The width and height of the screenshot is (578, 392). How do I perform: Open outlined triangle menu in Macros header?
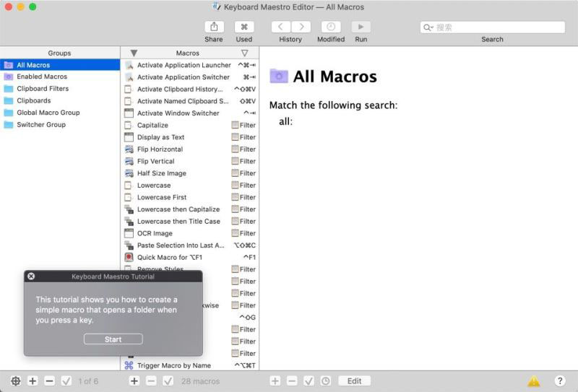pyautogui.click(x=244, y=53)
